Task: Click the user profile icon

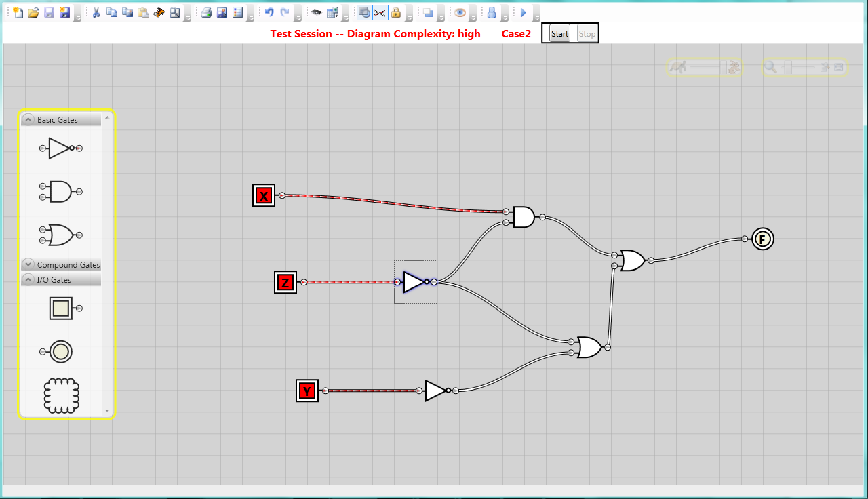Action: (492, 12)
